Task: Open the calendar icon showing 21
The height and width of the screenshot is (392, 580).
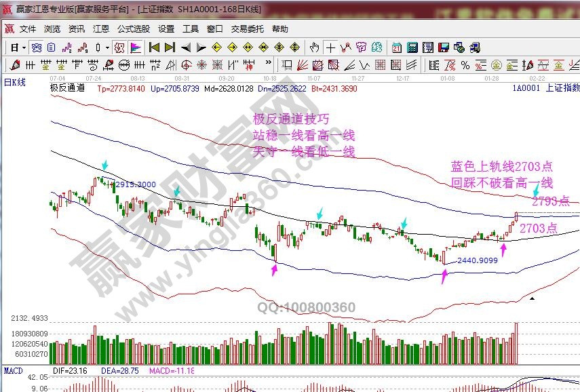Action: tap(397, 47)
